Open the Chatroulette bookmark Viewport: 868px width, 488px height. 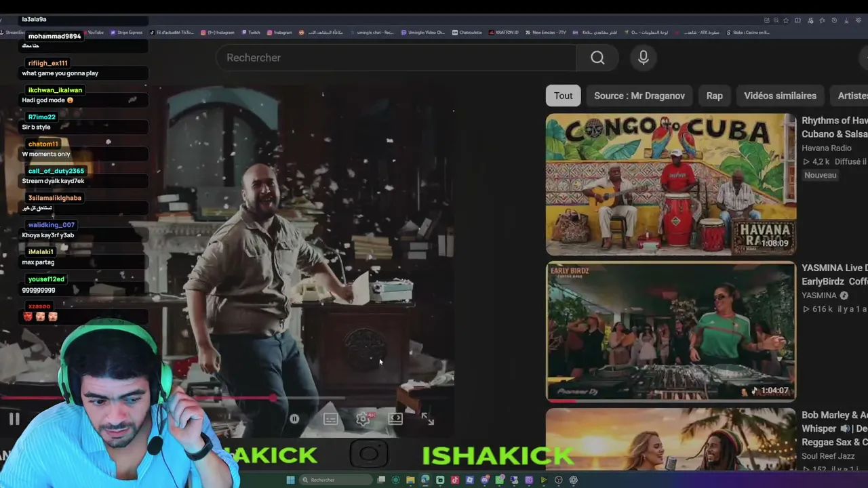pos(467,33)
